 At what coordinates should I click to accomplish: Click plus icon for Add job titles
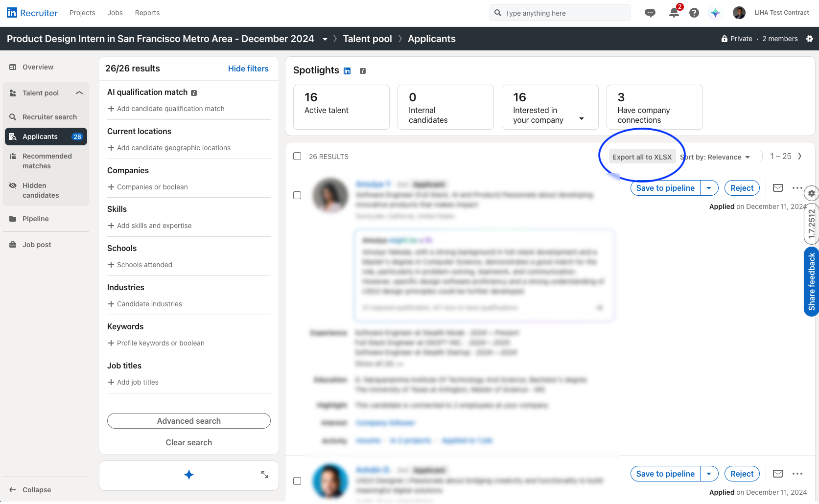(111, 382)
